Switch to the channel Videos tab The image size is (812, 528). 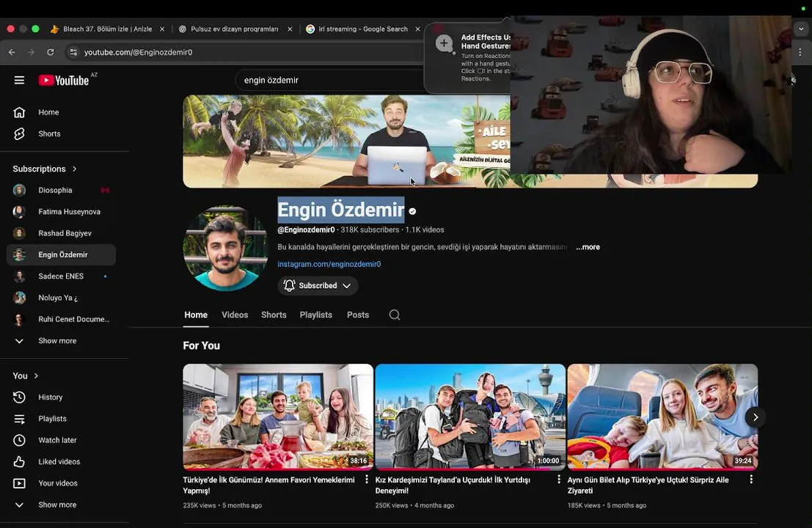235,315
